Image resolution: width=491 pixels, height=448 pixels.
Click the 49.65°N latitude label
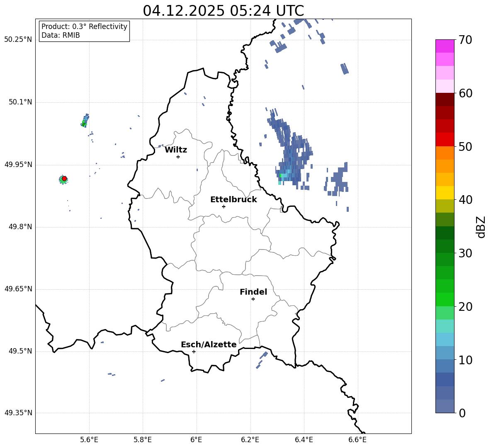click(18, 289)
